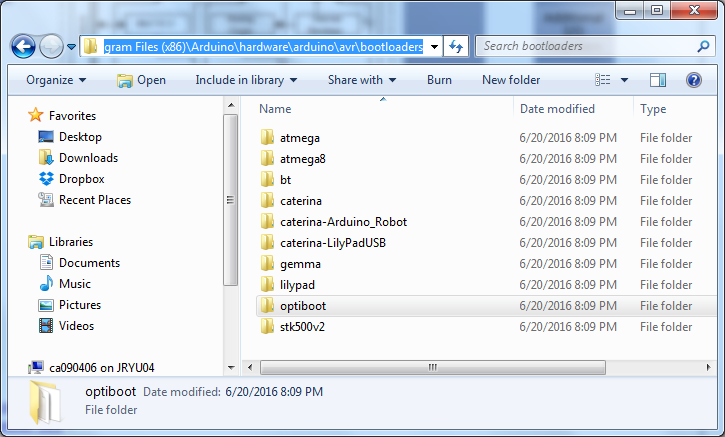Click the stk500v2 date modified cell
The image size is (725, 437).
(x=568, y=327)
